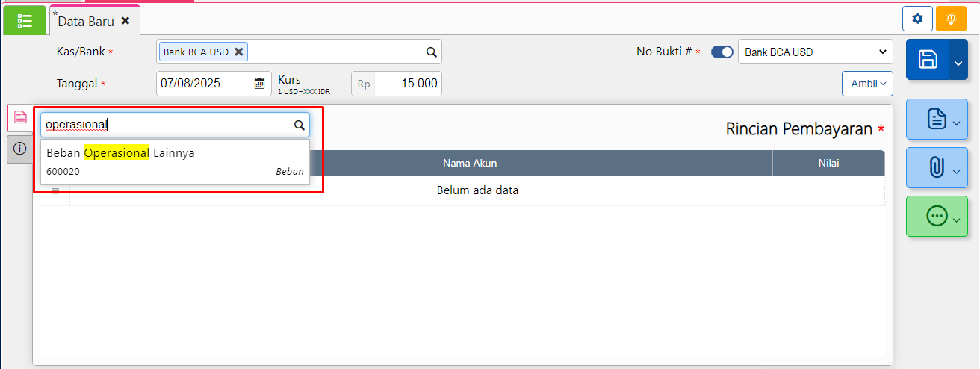This screenshot has width=980, height=369.
Task: Toggle the No Bukti automatic numbering switch
Action: tap(722, 52)
